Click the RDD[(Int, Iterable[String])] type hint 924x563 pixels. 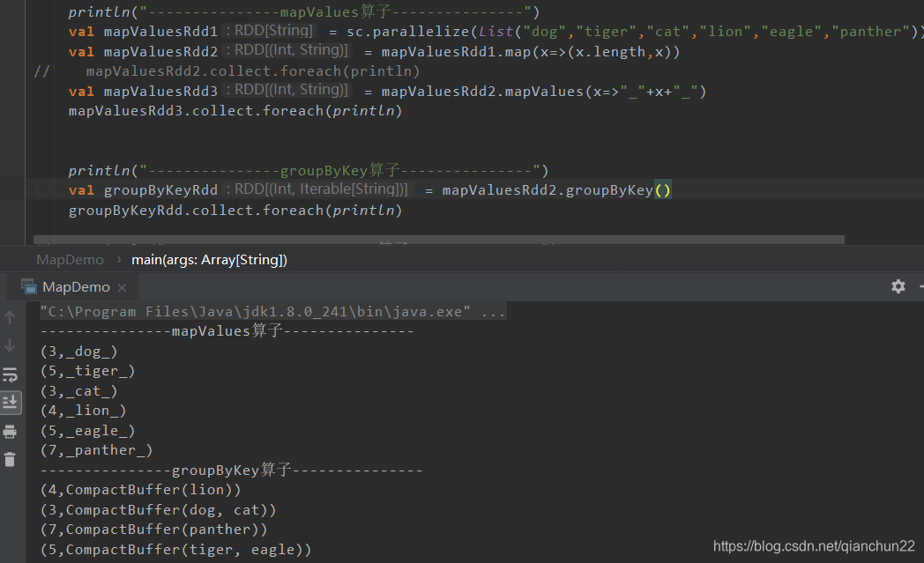point(319,189)
